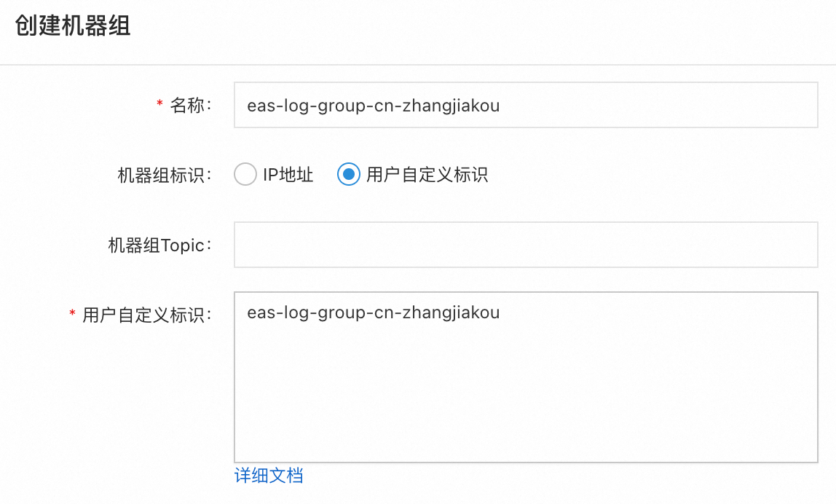836x504 pixels.
Task: Click the blue filled circle of selected radio
Action: (349, 175)
